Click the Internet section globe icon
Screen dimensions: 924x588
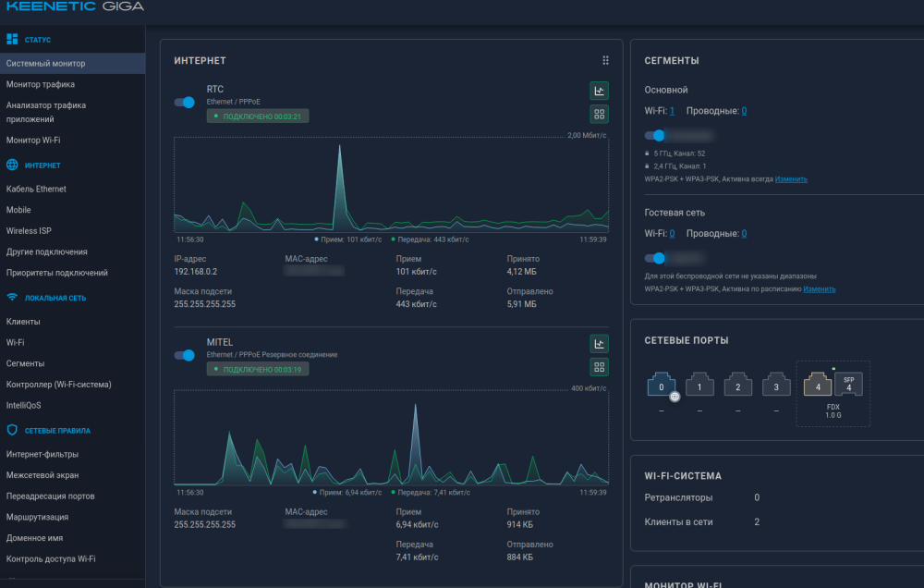[x=12, y=165]
